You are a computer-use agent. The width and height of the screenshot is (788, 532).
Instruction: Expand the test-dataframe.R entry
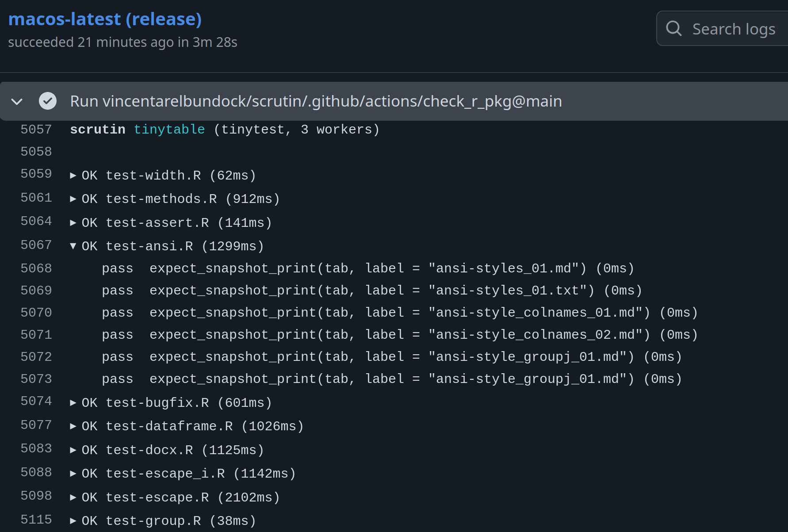73,426
